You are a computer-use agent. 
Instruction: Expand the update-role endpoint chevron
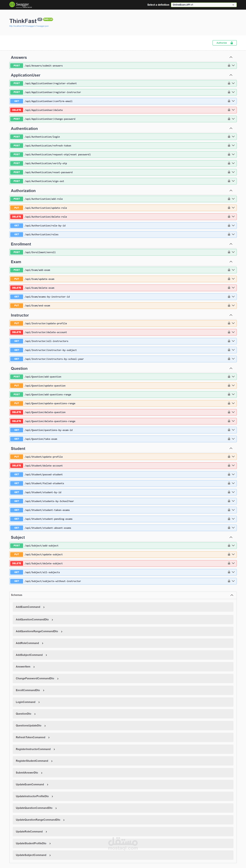[x=233, y=208]
